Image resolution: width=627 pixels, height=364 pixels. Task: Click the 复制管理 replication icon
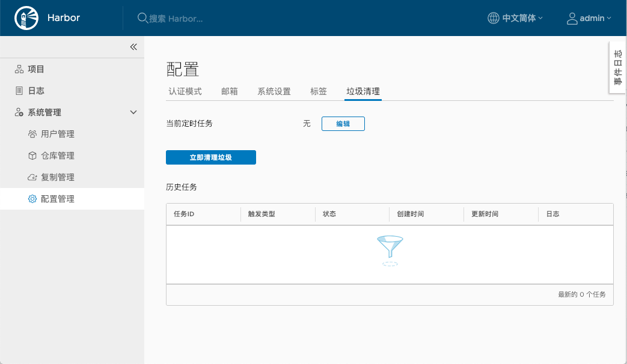32,177
